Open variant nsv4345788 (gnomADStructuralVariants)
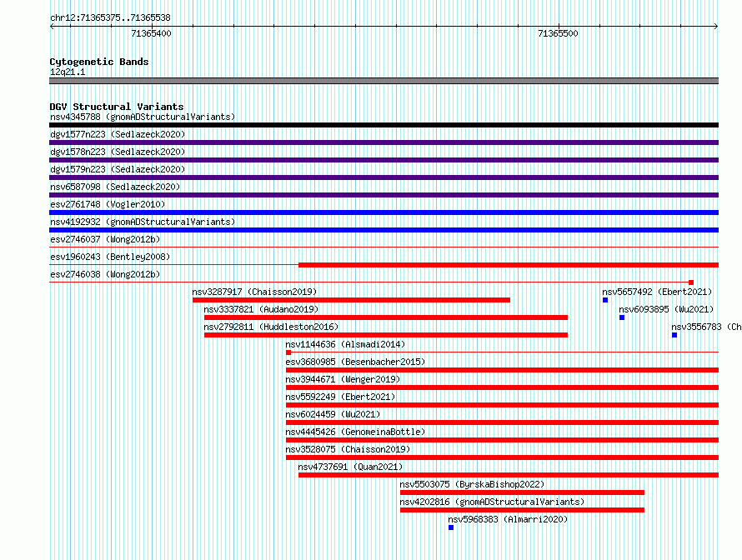The height and width of the screenshot is (560, 742). (x=143, y=117)
